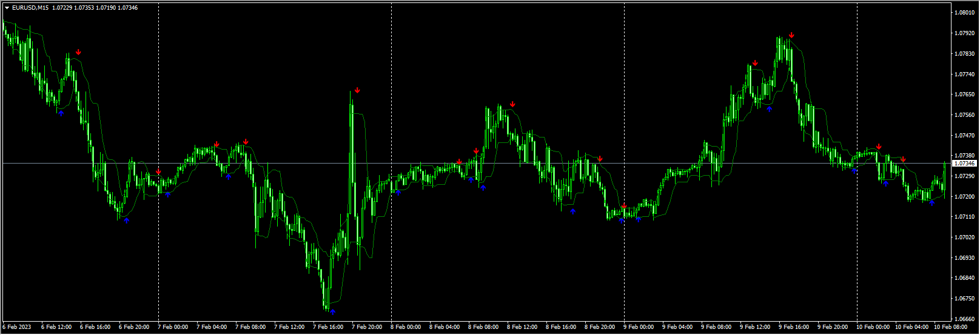980x335 pixels.
Task: Select the highlighted current price tag 1.07346
Action: click(964, 164)
